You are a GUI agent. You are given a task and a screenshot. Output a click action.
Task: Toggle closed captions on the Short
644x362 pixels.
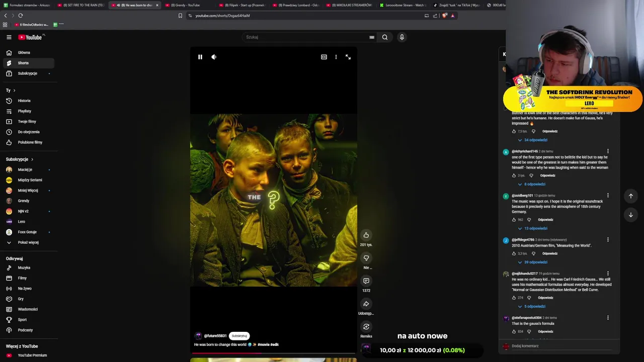pyautogui.click(x=324, y=57)
